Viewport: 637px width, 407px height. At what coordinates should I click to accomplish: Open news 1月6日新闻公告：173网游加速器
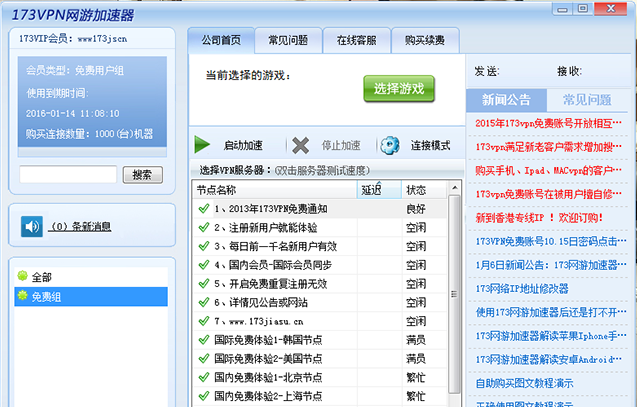tap(551, 265)
